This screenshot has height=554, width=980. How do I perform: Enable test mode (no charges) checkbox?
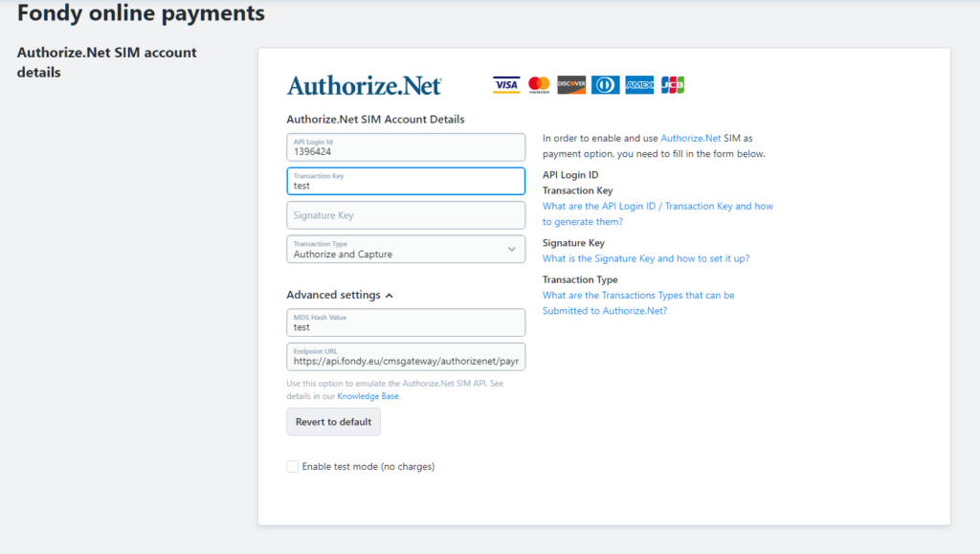(293, 467)
